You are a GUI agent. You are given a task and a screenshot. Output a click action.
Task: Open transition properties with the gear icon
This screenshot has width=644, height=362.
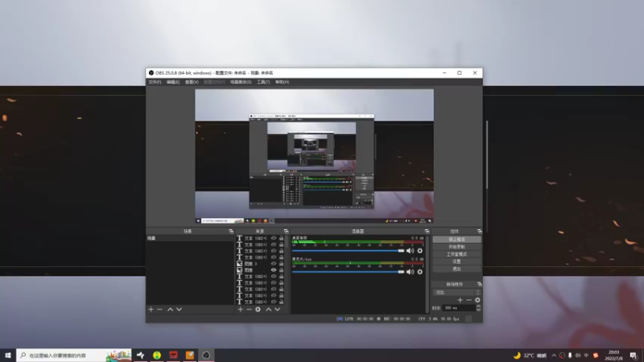477,300
